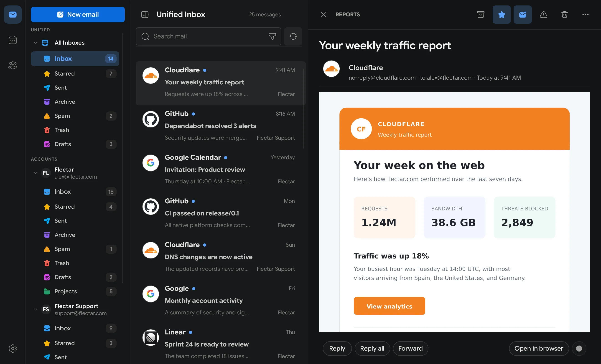The height and width of the screenshot is (364, 601).
Task: Open the Calendar view icon
Action: [13, 40]
